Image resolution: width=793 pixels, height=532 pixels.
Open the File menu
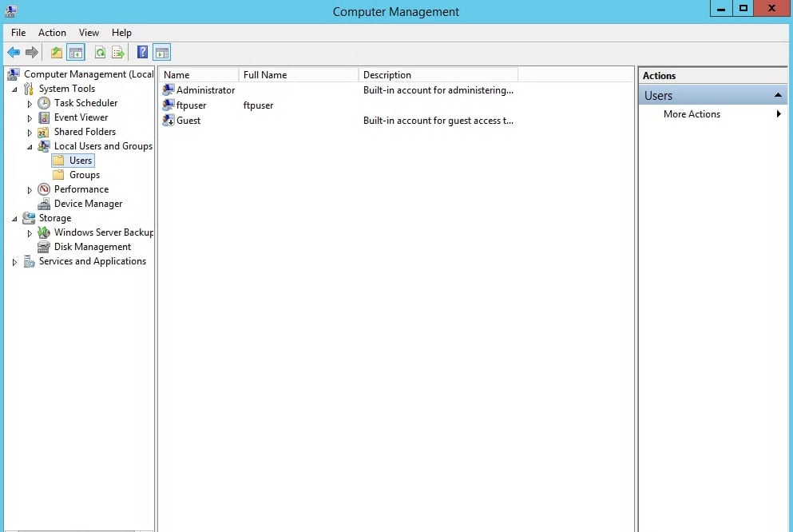[x=18, y=33]
